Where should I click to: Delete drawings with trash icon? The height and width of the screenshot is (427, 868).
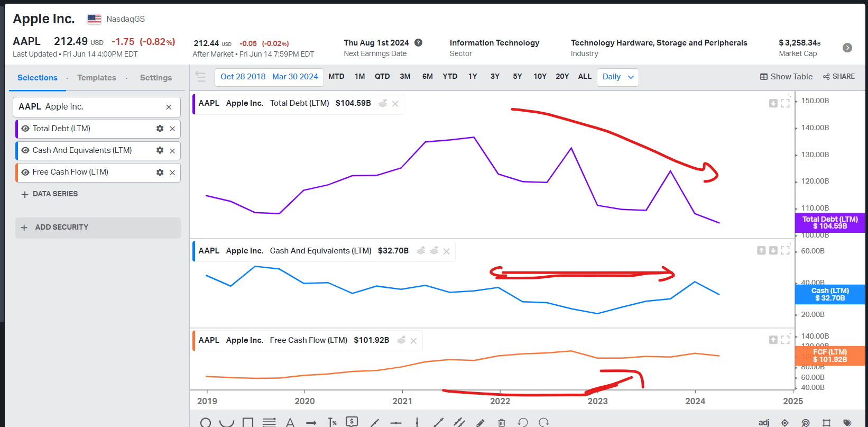tap(502, 422)
